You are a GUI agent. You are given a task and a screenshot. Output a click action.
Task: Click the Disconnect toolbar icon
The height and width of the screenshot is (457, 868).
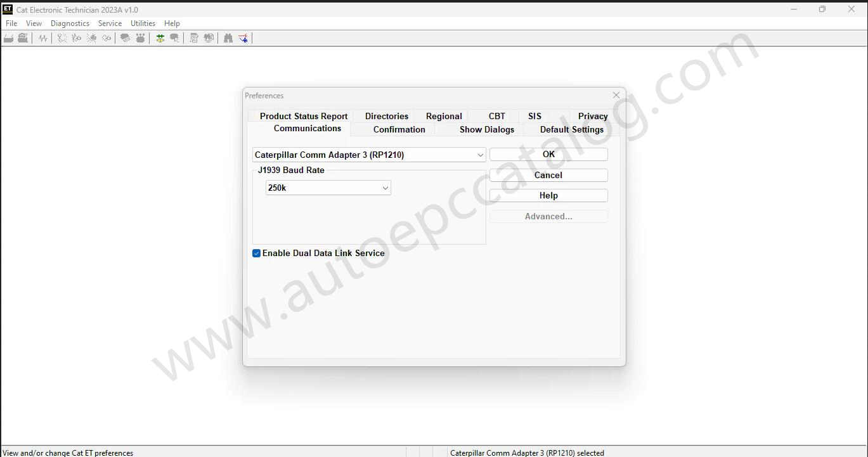pos(174,38)
